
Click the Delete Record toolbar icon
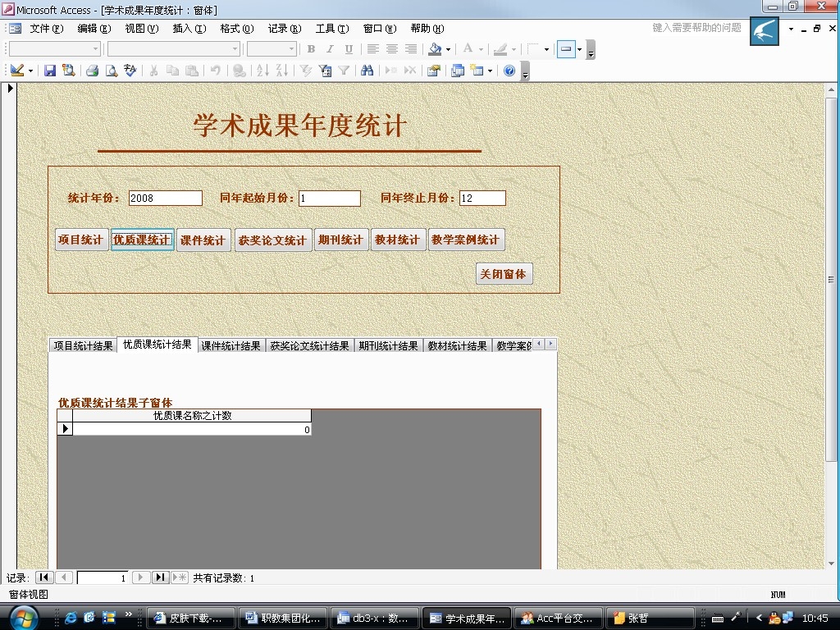point(410,71)
